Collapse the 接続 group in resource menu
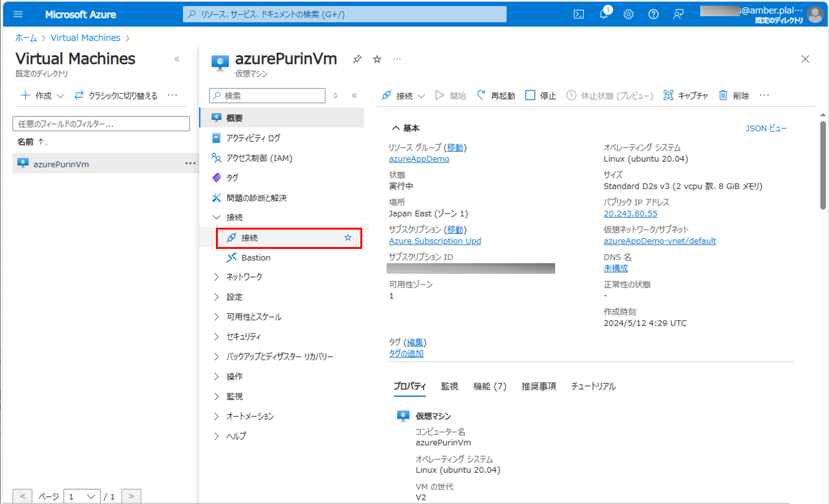The width and height of the screenshot is (829, 504). point(217,217)
